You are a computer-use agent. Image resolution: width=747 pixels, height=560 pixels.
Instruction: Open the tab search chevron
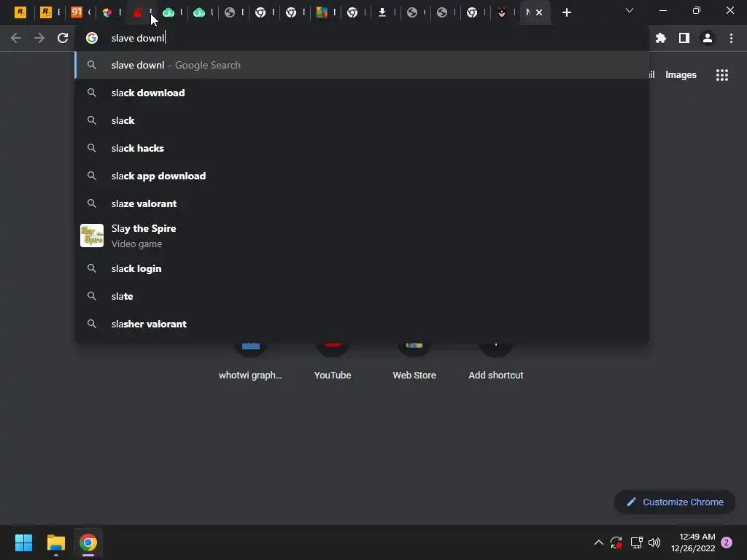click(x=630, y=10)
